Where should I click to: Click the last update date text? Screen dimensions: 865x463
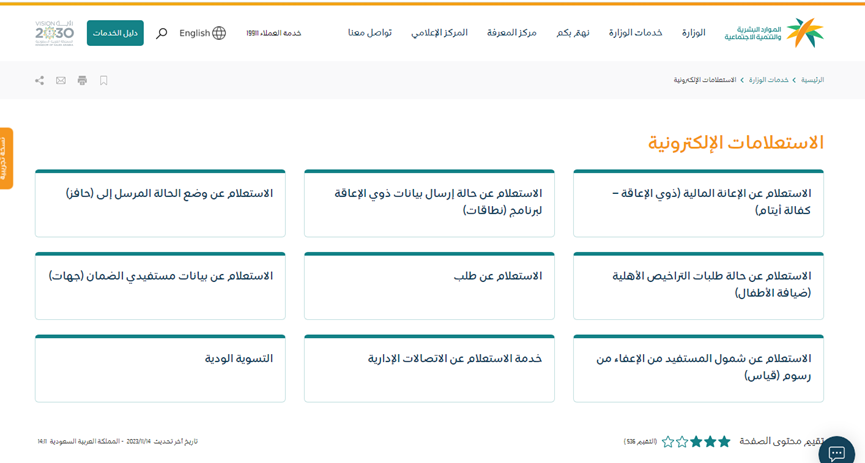(x=117, y=441)
